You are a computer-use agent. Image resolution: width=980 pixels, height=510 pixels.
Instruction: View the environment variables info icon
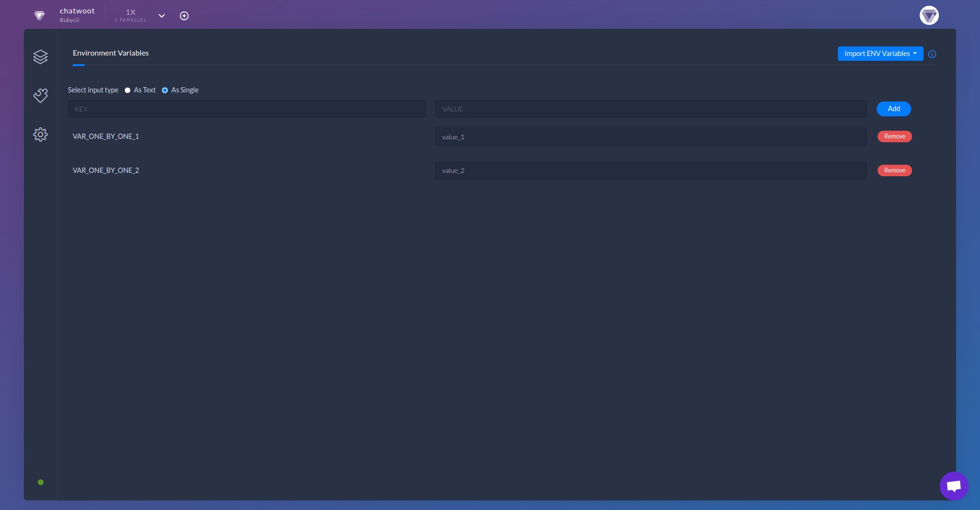(932, 54)
